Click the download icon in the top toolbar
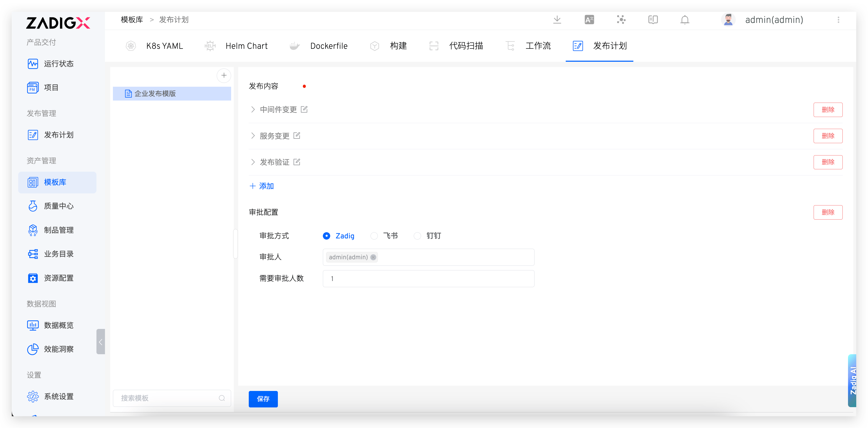This screenshot has height=428, width=868. (x=557, y=19)
